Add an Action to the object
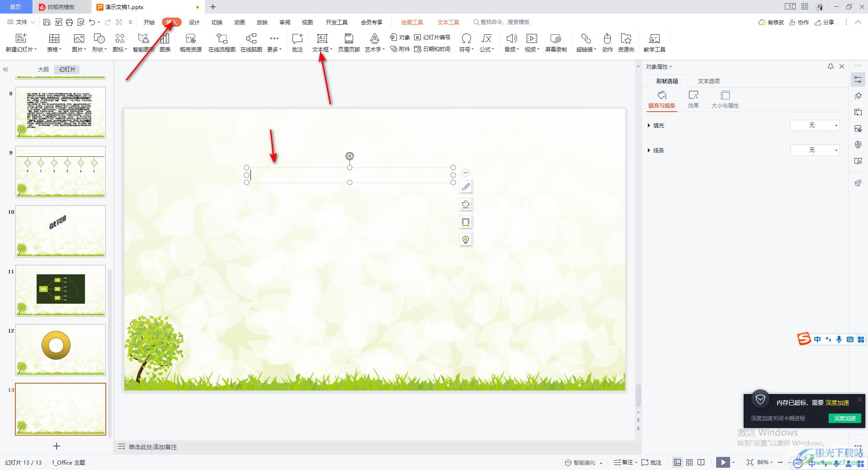Image resolution: width=868 pixels, height=470 pixels. (x=607, y=43)
